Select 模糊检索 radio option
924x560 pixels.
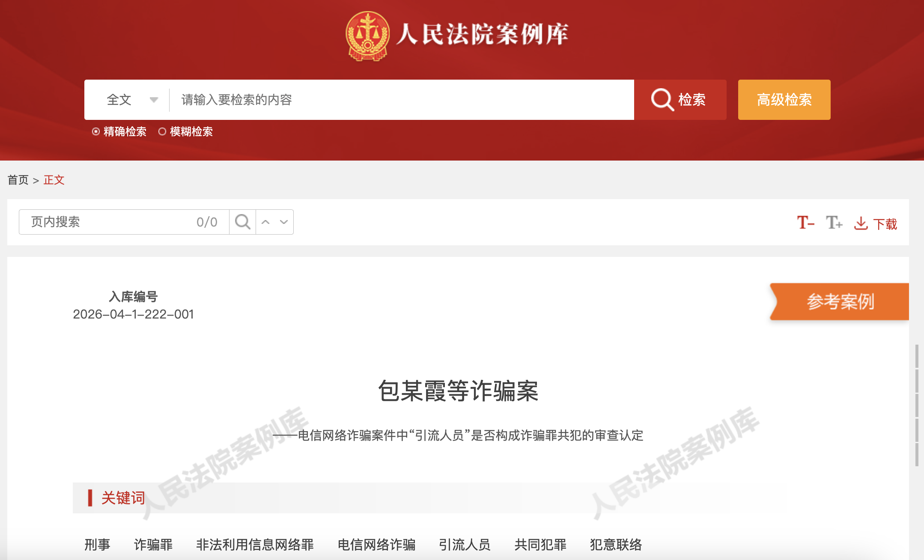tap(186, 131)
